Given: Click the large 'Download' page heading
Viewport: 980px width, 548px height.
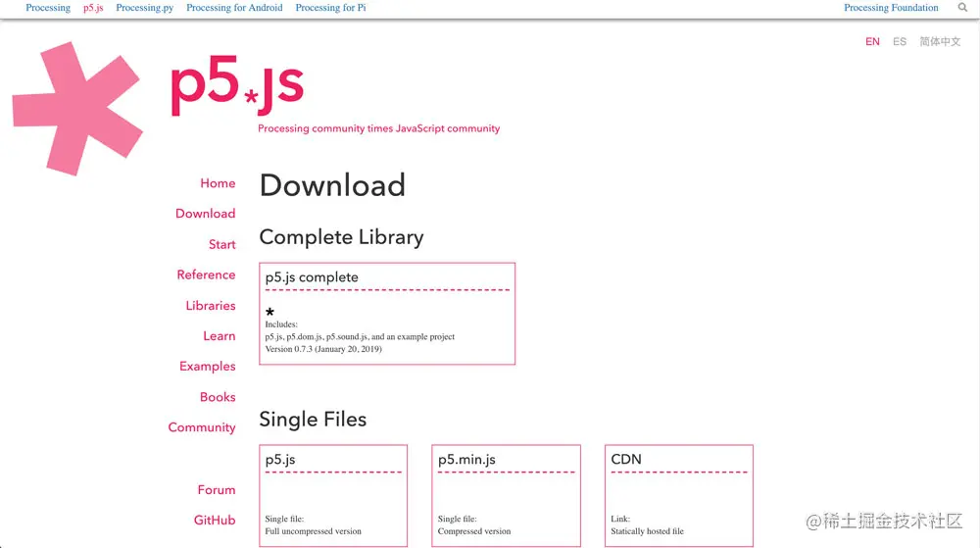Looking at the screenshot, I should coord(332,185).
